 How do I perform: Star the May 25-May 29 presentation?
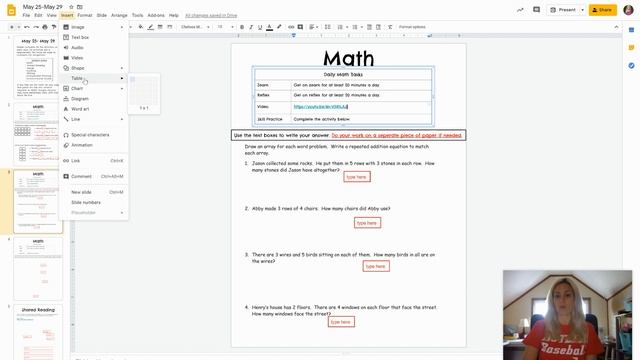point(71,7)
